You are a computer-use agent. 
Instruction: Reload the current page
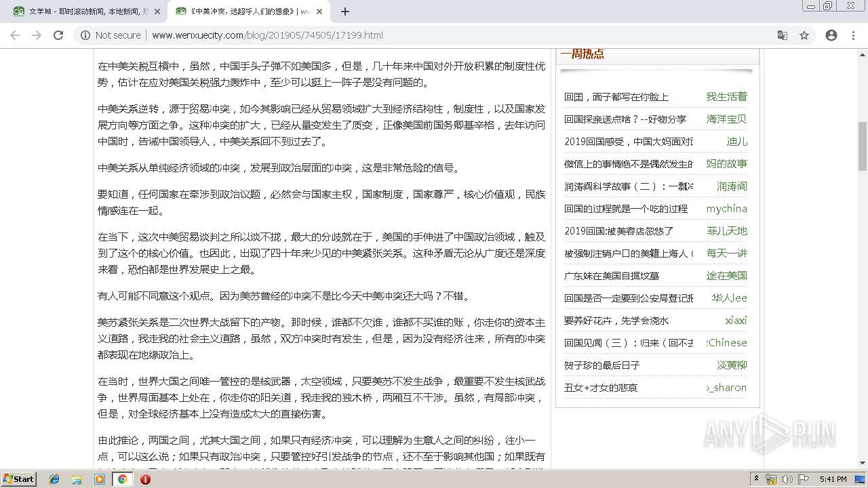pyautogui.click(x=58, y=35)
